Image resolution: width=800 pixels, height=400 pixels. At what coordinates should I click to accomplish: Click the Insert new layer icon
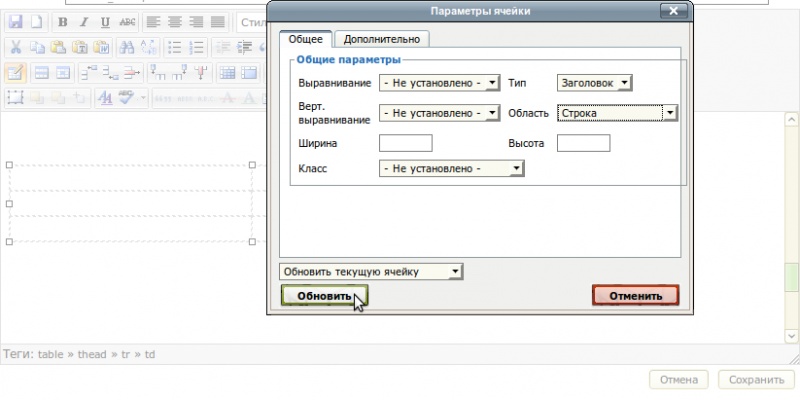[16, 98]
